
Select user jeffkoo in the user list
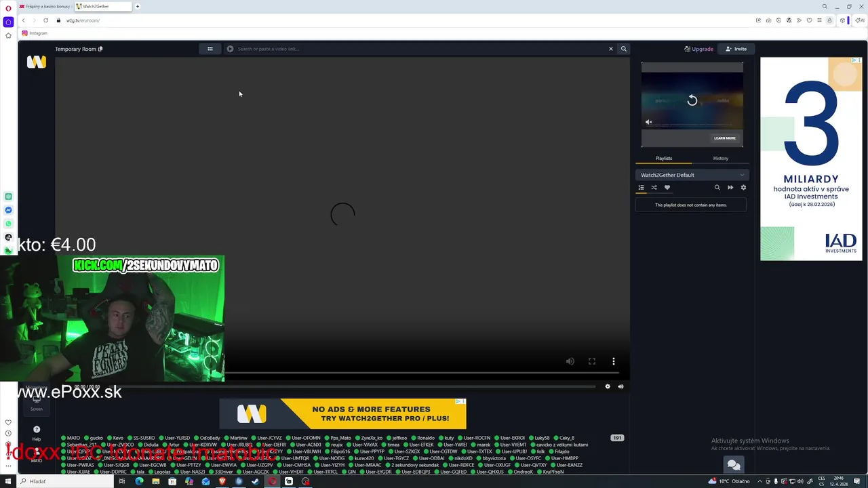[x=396, y=438]
